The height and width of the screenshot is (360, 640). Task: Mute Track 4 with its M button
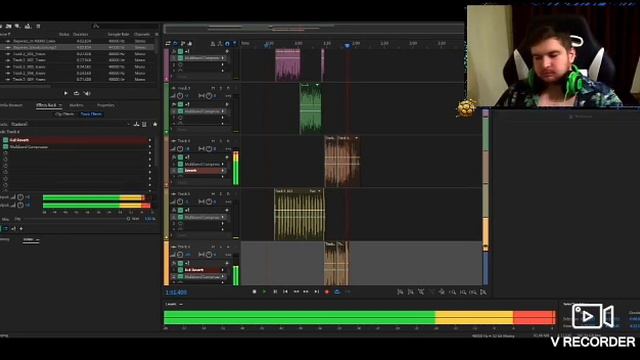click(213, 141)
